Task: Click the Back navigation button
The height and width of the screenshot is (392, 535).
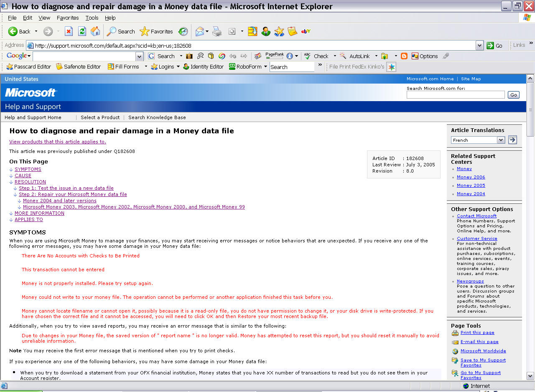Action: [x=19, y=31]
